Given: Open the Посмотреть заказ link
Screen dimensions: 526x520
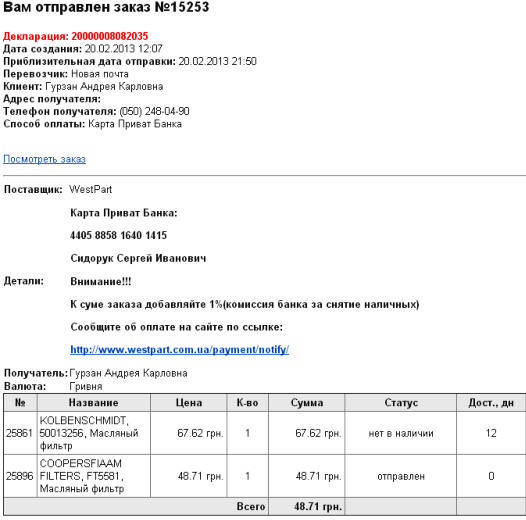Looking at the screenshot, I should coord(44,159).
